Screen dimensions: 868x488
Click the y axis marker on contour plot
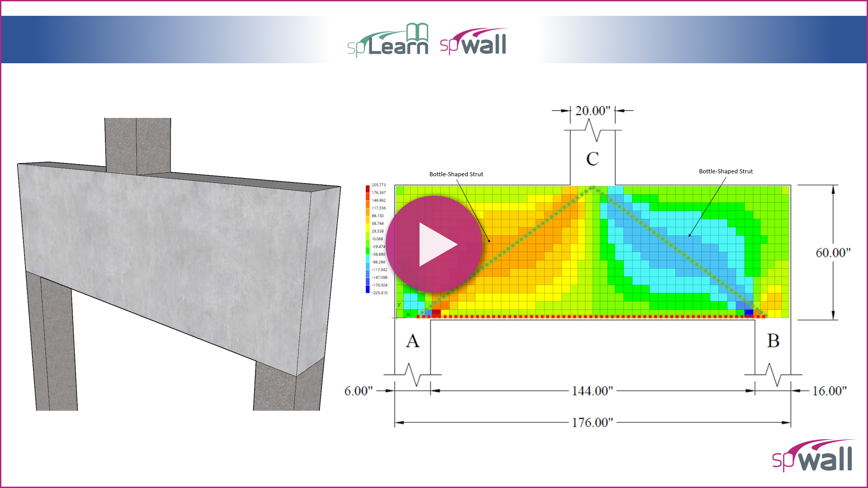click(x=399, y=305)
